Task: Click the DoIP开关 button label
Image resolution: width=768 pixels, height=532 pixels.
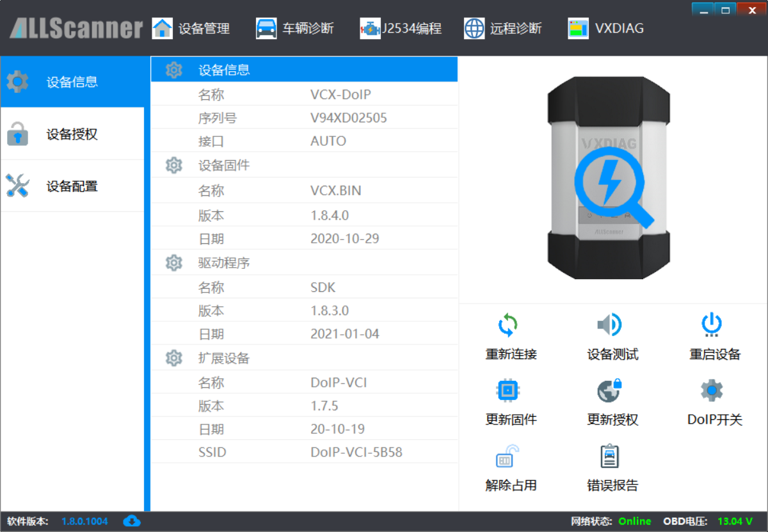Action: (715, 419)
